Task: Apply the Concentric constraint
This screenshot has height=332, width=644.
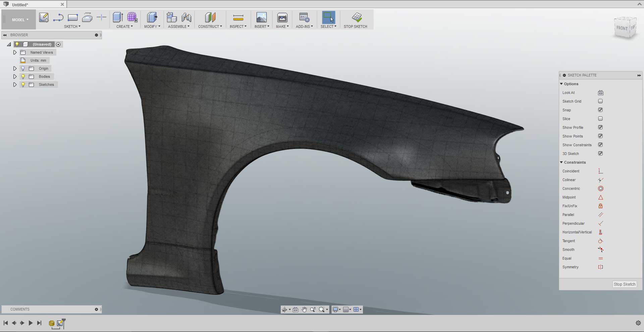Action: point(600,188)
